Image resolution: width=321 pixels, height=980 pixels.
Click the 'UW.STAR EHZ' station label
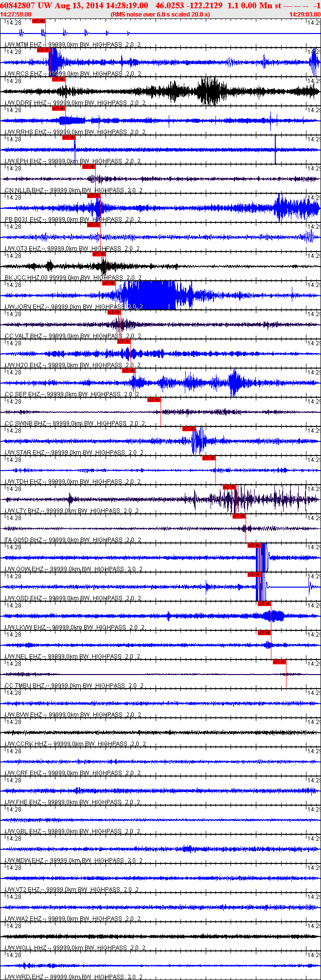point(24,452)
